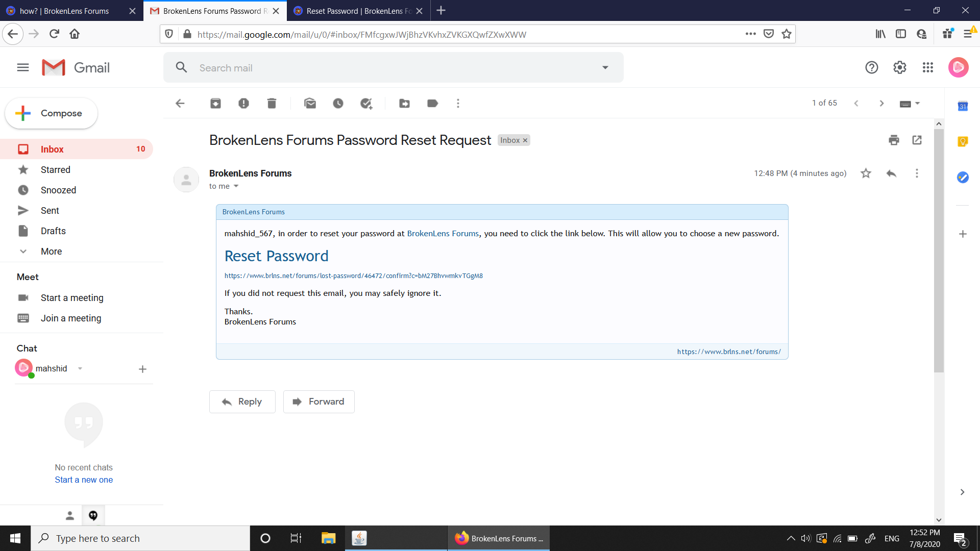Open the message in a new window

coord(917,140)
